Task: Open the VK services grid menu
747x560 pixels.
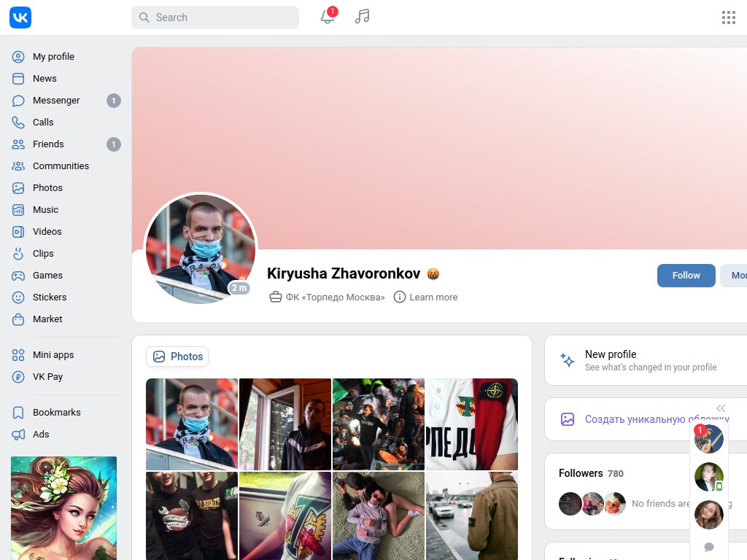Action: [728, 17]
